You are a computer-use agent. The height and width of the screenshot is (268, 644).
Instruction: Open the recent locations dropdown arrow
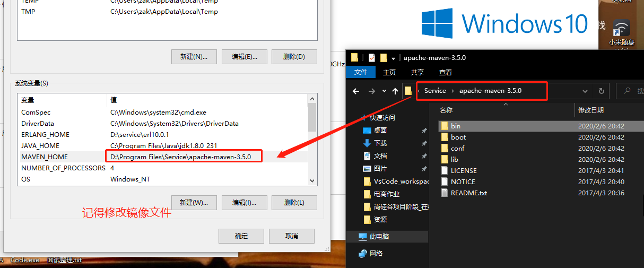click(384, 91)
